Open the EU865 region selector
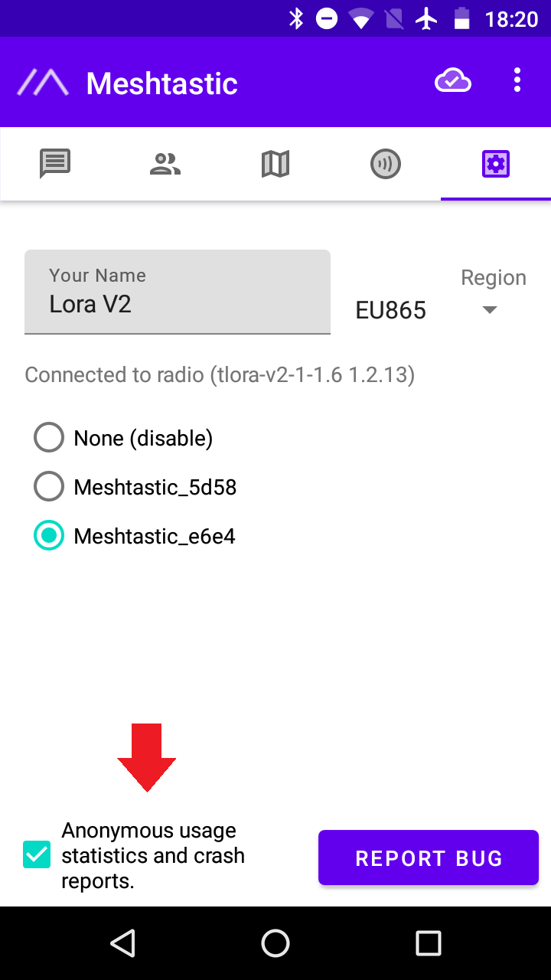Screen dimensions: 551x980 (x=391, y=310)
